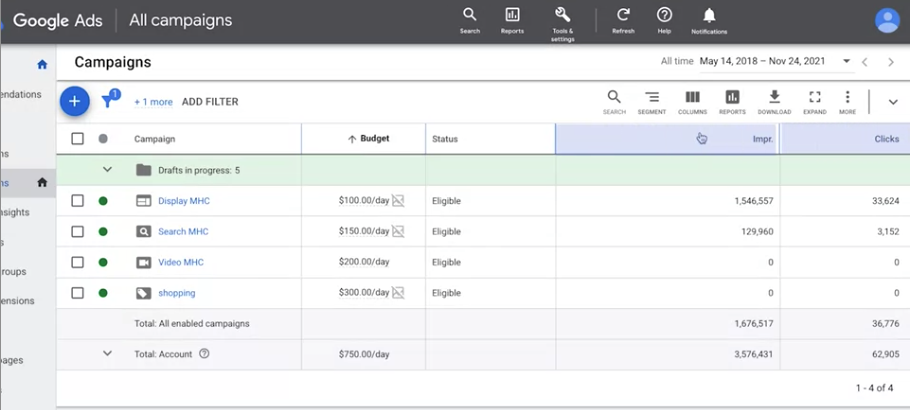Click the 33,624 clicks value

886,201
